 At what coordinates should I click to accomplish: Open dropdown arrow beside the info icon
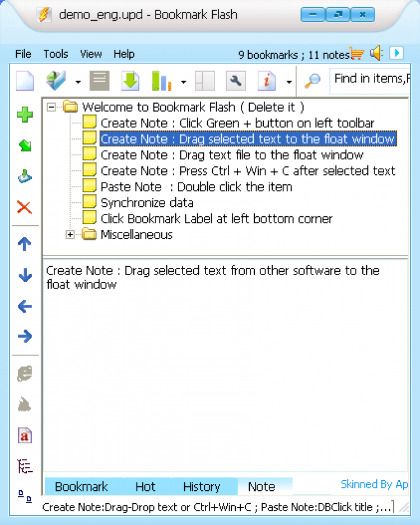tap(289, 81)
